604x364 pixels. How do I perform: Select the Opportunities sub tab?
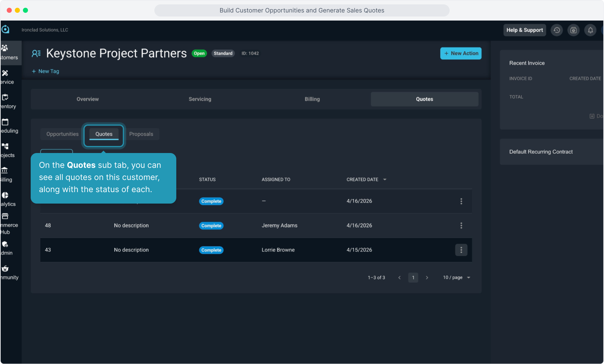(62, 134)
